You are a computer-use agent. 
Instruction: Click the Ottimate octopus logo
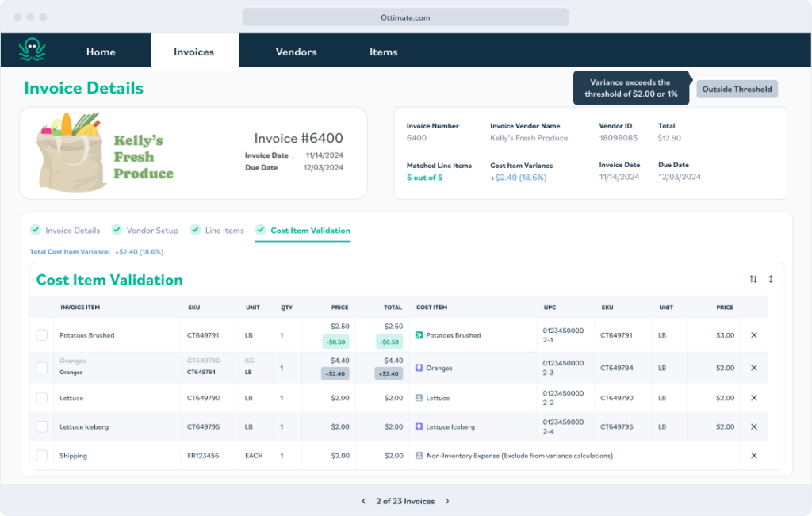point(32,50)
